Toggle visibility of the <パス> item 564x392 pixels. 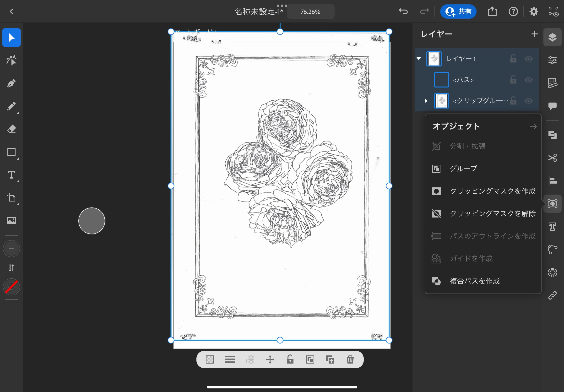(528, 80)
